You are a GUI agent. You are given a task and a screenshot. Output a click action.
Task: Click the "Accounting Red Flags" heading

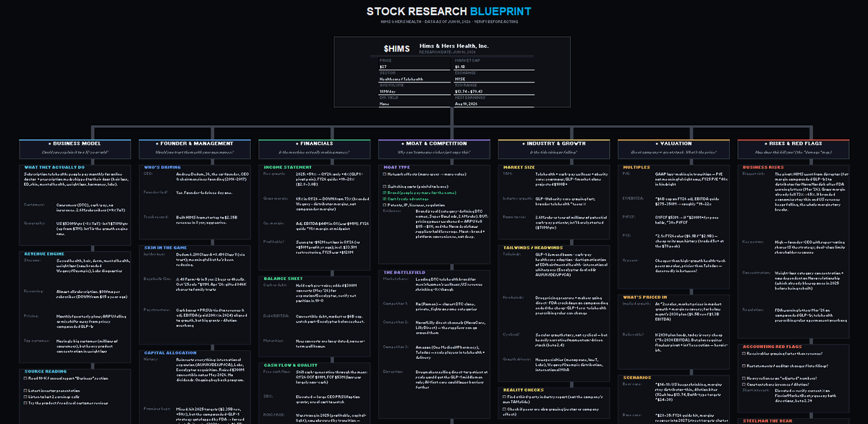pos(774,345)
